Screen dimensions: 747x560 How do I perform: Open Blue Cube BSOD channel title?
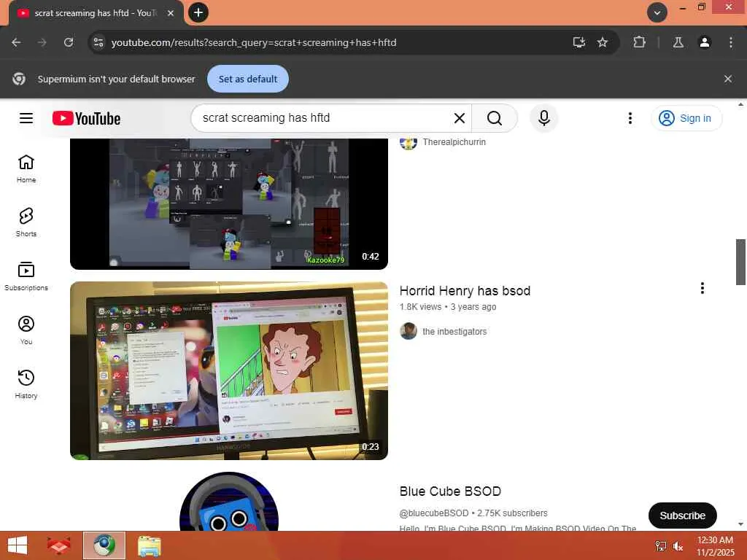tap(450, 491)
